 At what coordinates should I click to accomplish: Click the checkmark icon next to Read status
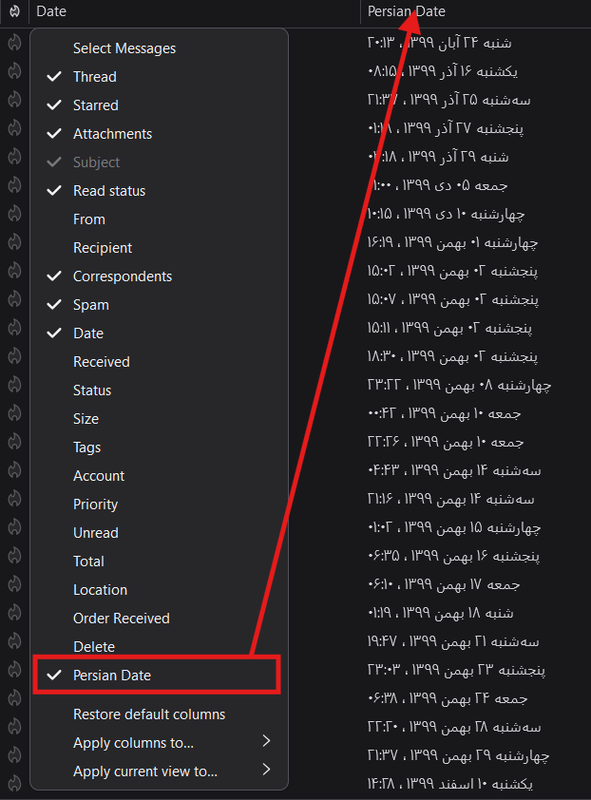[54, 191]
